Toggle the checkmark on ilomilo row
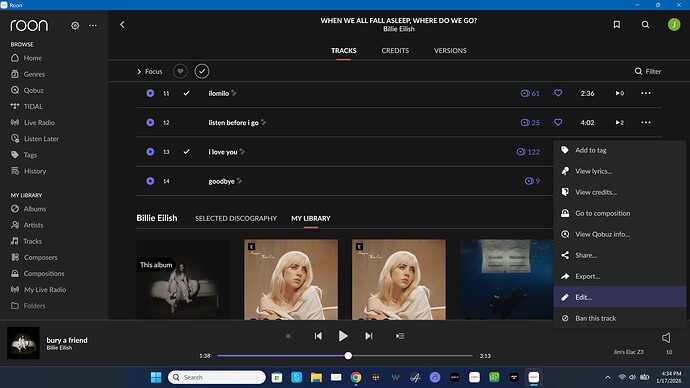690x388 pixels. [187, 93]
